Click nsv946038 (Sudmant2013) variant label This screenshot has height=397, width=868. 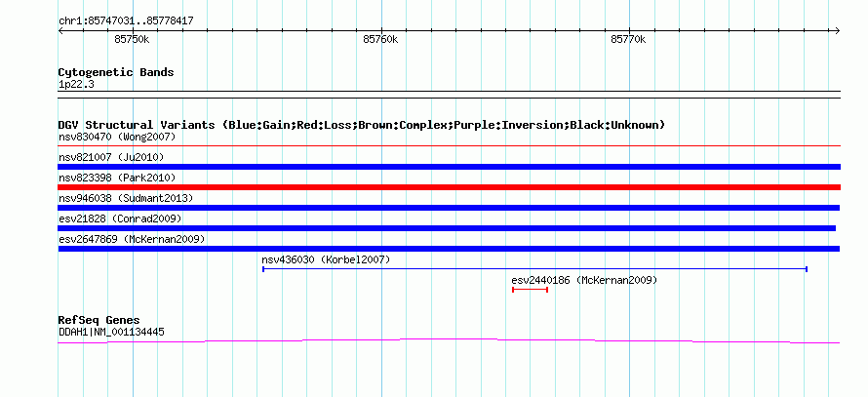pyautogui.click(x=126, y=198)
